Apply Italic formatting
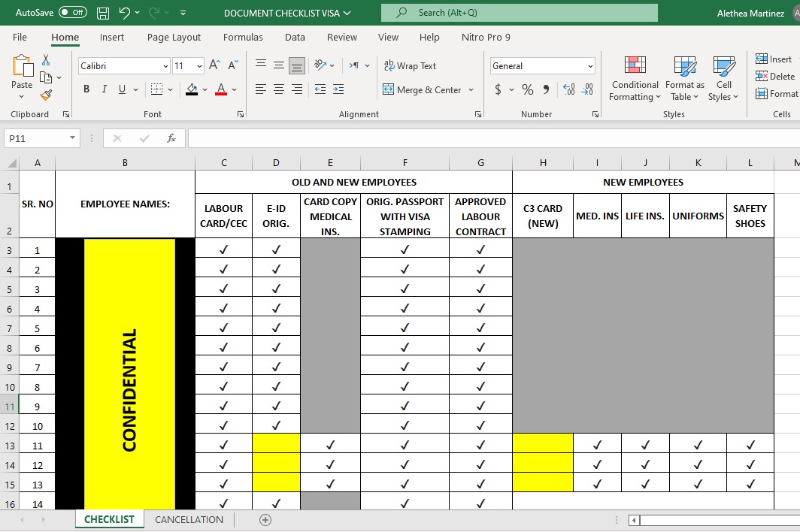This screenshot has width=800, height=532. coord(104,89)
